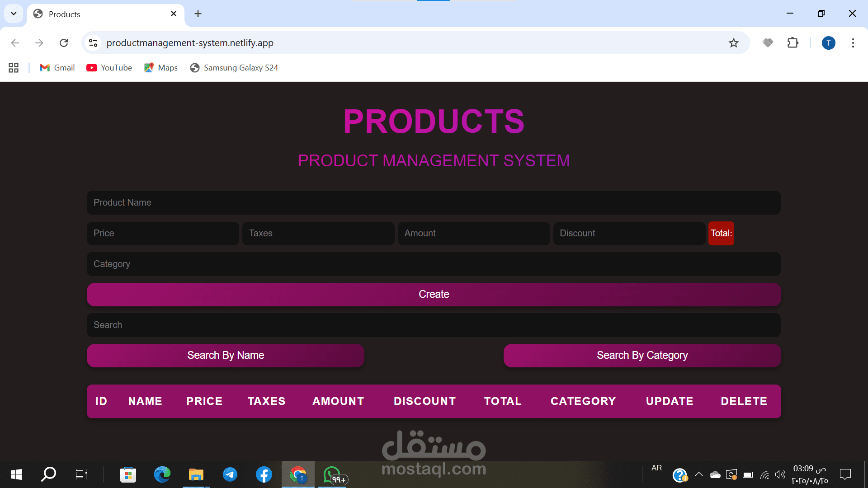Open Microsoft Edge from taskbar
The height and width of the screenshot is (488, 868).
[x=162, y=474]
